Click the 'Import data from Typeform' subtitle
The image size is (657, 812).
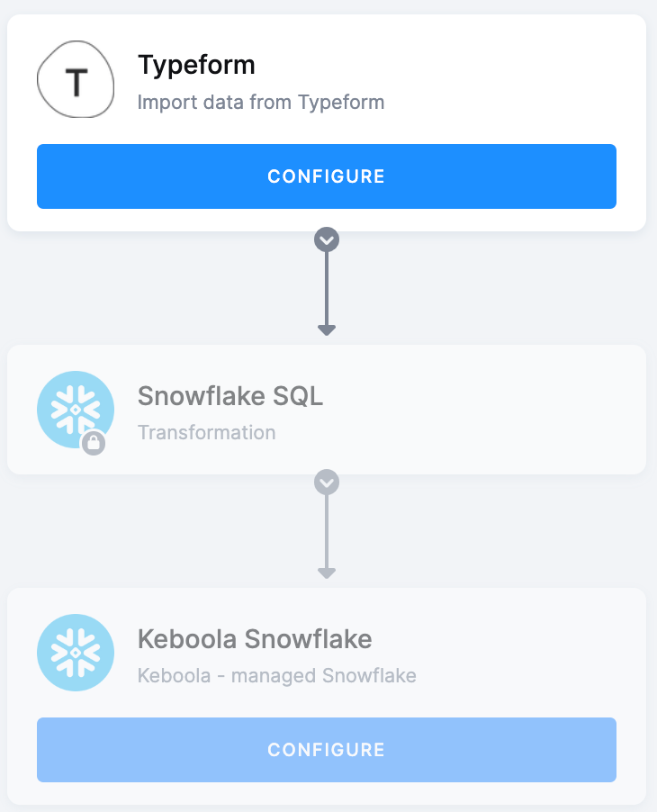click(x=260, y=102)
